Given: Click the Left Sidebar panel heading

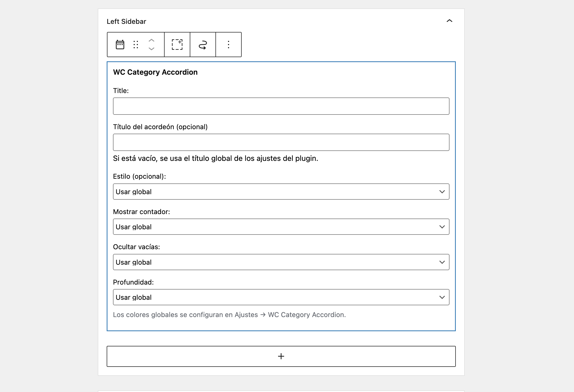Looking at the screenshot, I should (126, 21).
